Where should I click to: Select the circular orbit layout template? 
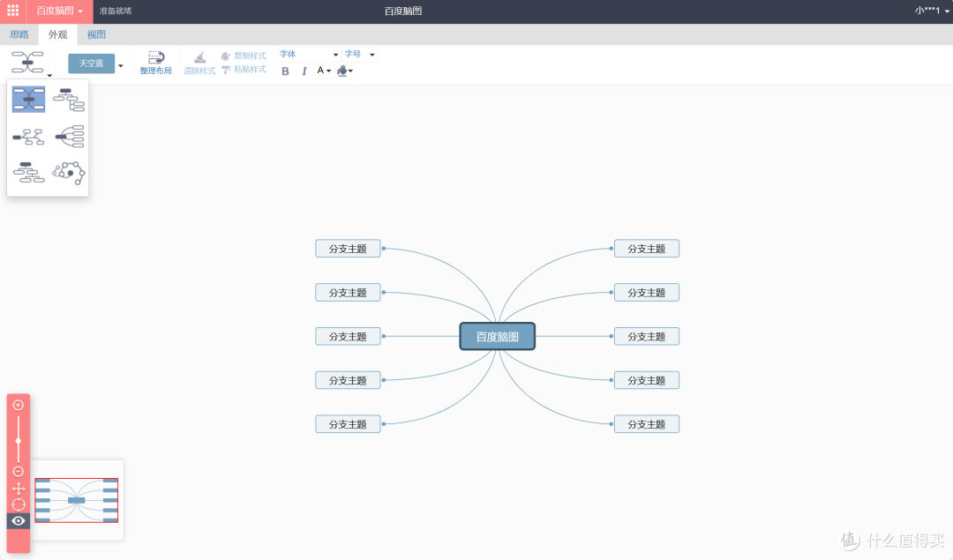(x=69, y=173)
